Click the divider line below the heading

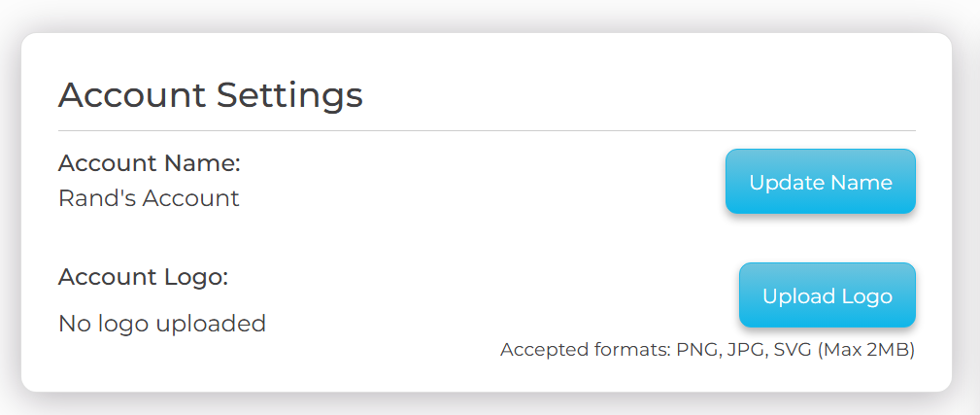487,130
